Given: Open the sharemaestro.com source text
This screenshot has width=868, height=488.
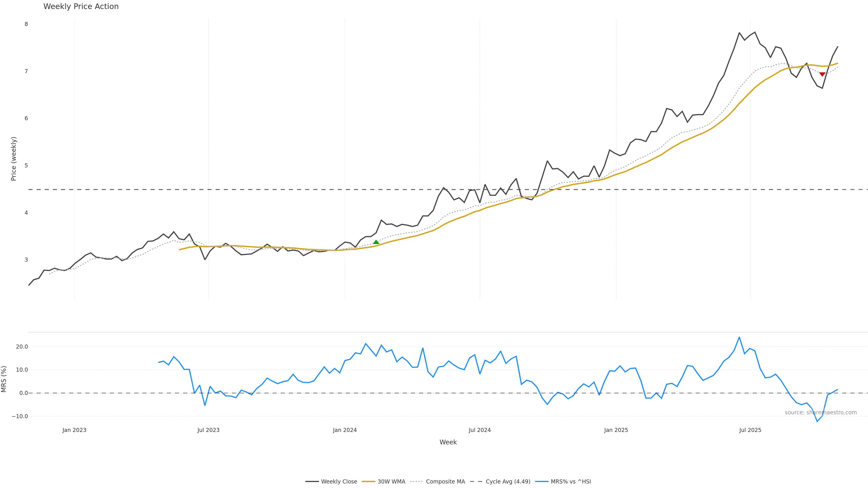Looking at the screenshot, I should pyautogui.click(x=821, y=413).
